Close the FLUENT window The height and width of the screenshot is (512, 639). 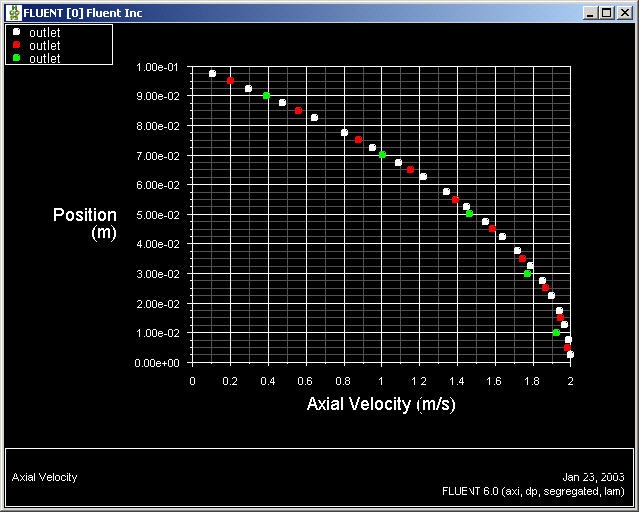(x=624, y=13)
